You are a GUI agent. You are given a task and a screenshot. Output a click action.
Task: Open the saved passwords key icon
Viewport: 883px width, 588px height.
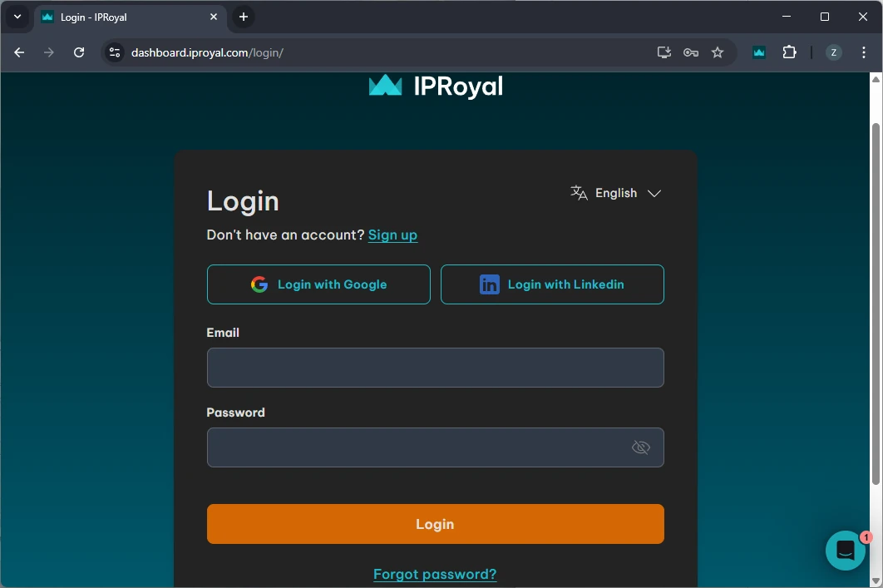pos(690,52)
